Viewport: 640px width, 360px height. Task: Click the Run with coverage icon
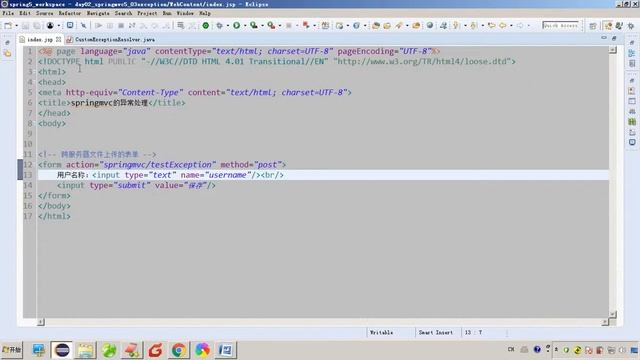(x=254, y=25)
